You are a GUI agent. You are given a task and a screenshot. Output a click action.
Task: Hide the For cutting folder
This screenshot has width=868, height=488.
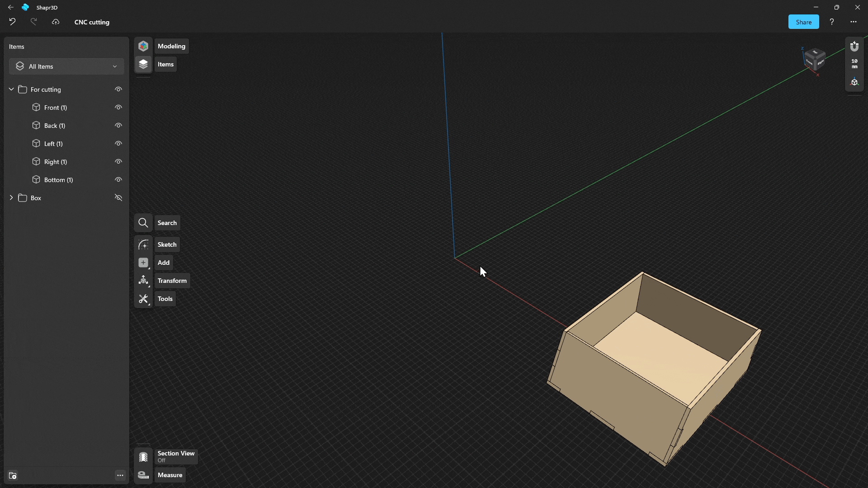(118, 89)
